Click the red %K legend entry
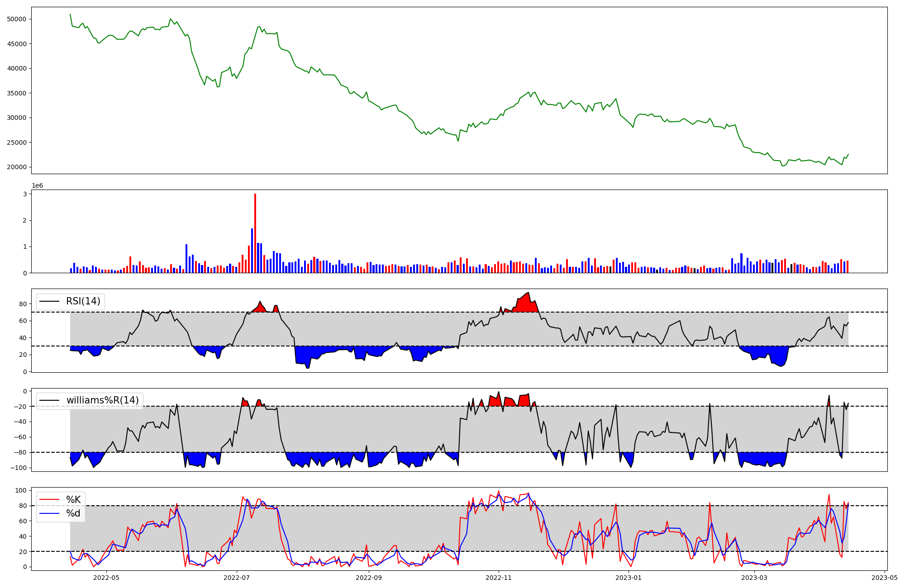The width and height of the screenshot is (905, 588). point(73,499)
